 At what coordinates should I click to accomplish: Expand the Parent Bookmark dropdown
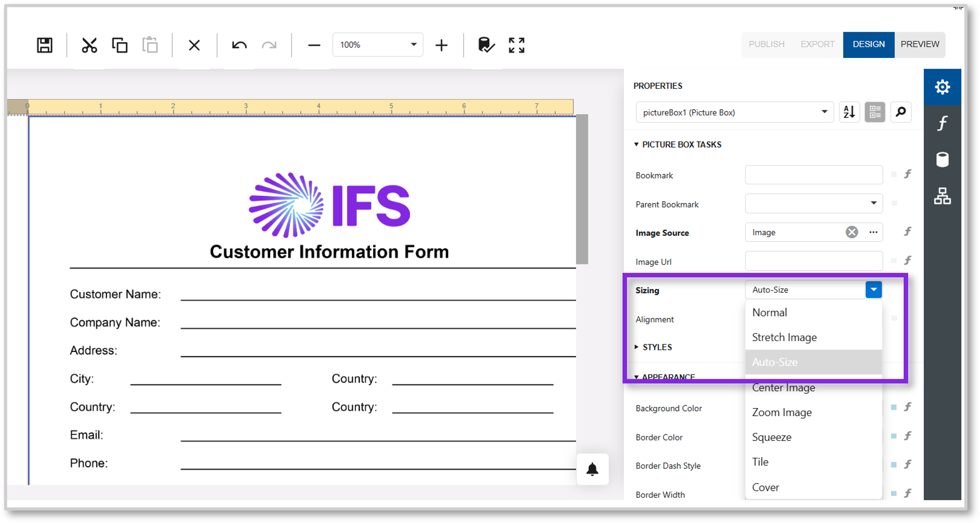873,203
